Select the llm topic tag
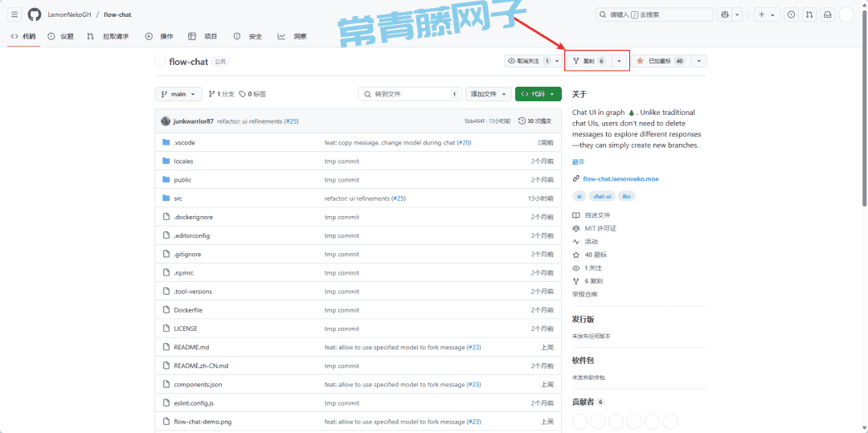Image resolution: width=868 pixels, height=433 pixels. [627, 196]
